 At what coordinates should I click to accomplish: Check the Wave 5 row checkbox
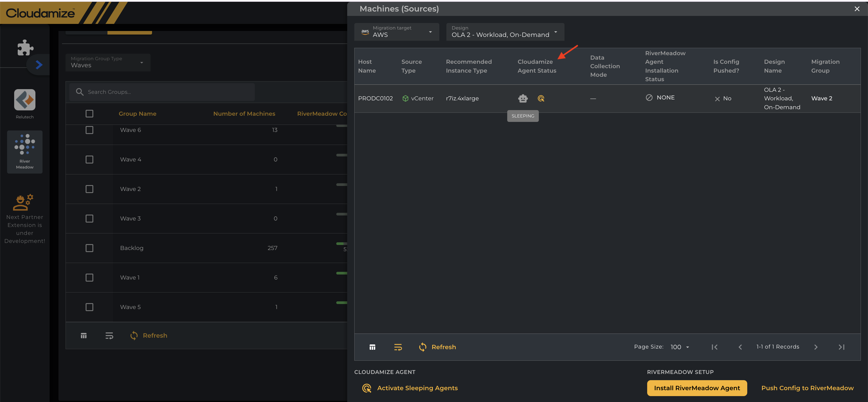[89, 307]
